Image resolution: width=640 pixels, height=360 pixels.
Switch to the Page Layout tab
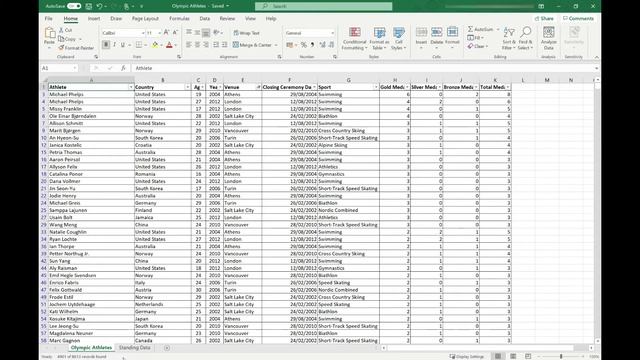[x=145, y=18]
